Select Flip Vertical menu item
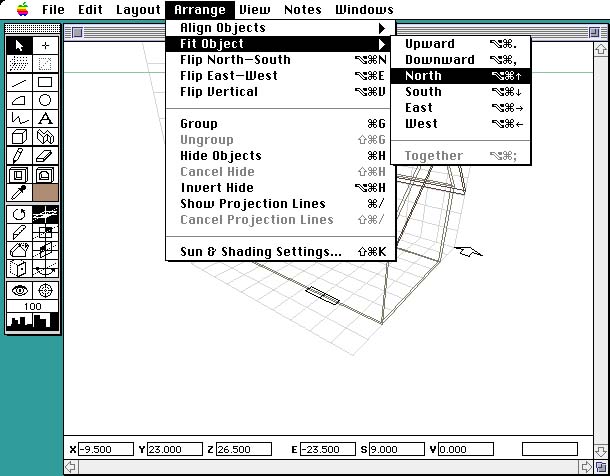The width and height of the screenshot is (610, 476). (219, 92)
